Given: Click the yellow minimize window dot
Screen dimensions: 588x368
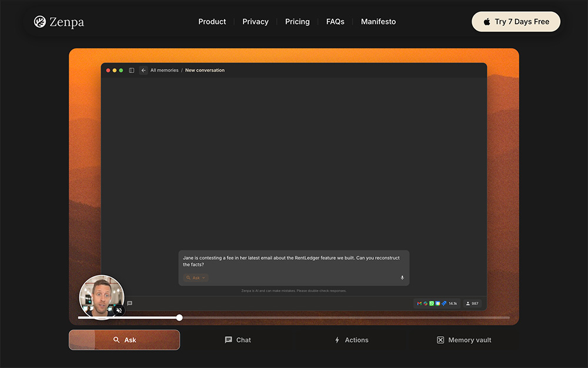Looking at the screenshot, I should 115,70.
